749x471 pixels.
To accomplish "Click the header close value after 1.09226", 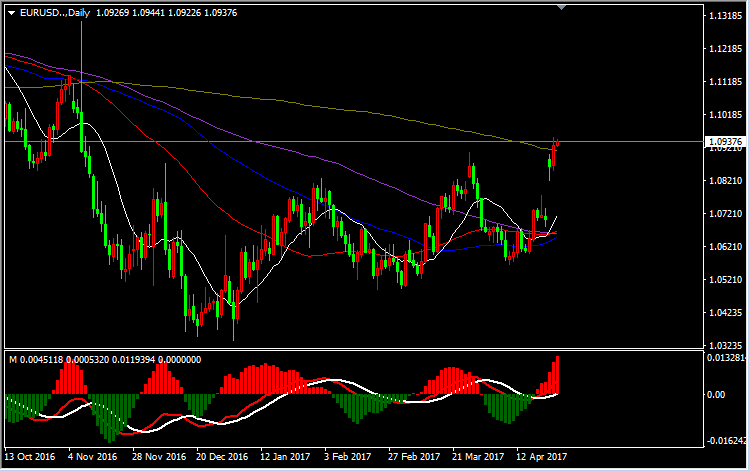I will (220, 13).
